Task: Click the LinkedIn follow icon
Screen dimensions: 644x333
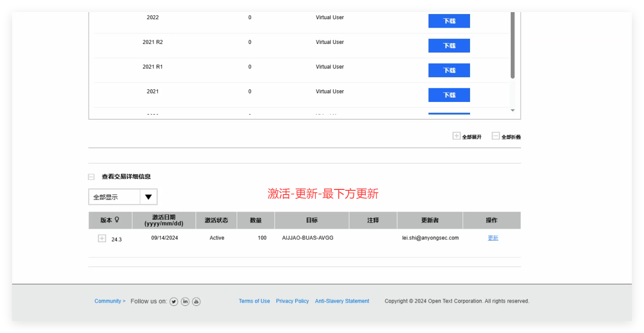Action: pyautogui.click(x=185, y=301)
